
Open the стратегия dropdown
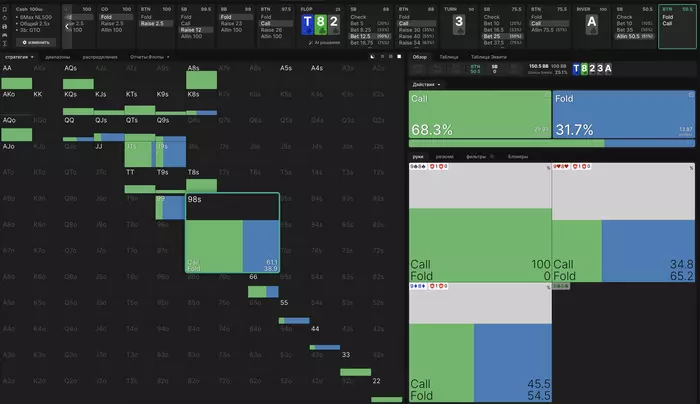[19, 57]
